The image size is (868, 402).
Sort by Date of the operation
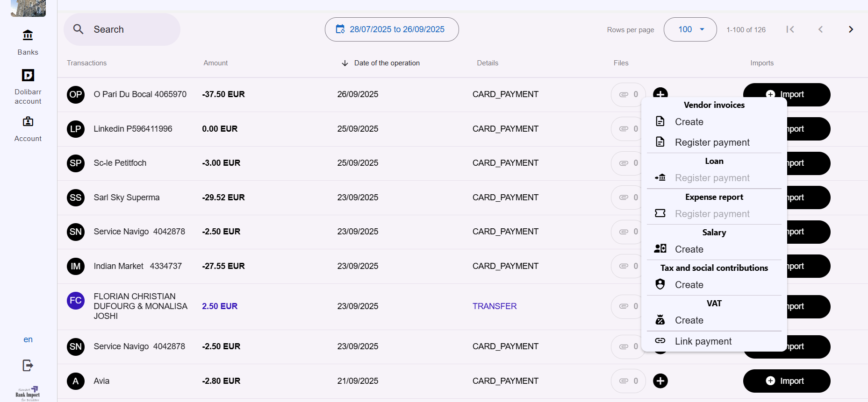tap(386, 63)
